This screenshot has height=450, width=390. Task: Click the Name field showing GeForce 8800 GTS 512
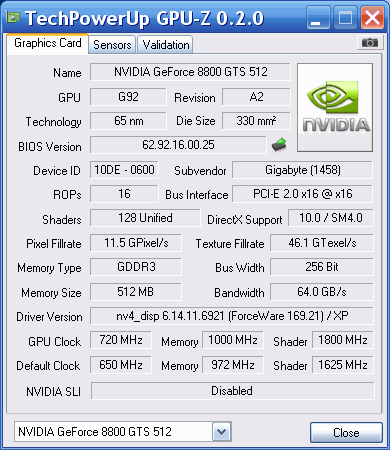(x=190, y=72)
